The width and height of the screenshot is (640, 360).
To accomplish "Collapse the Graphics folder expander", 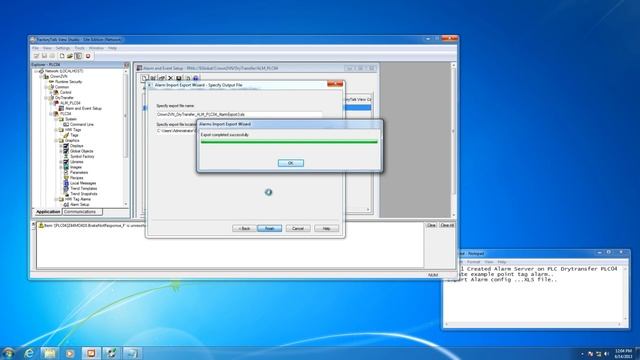I will [x=56, y=140].
